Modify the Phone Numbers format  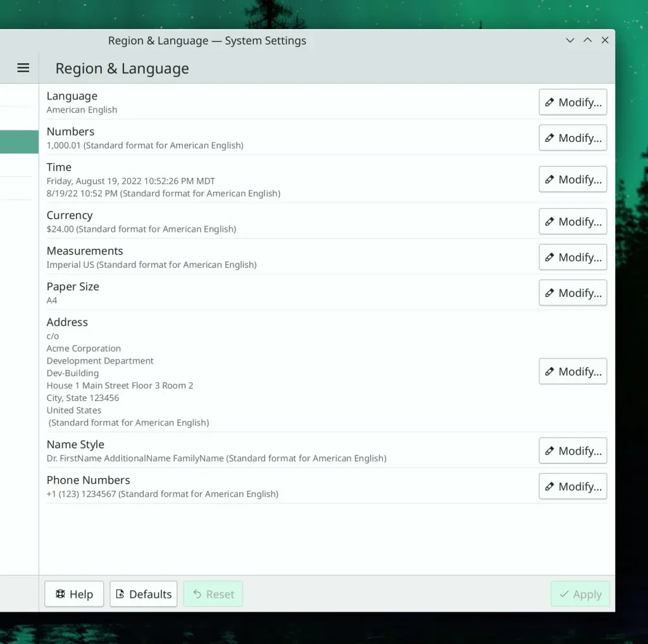point(573,486)
